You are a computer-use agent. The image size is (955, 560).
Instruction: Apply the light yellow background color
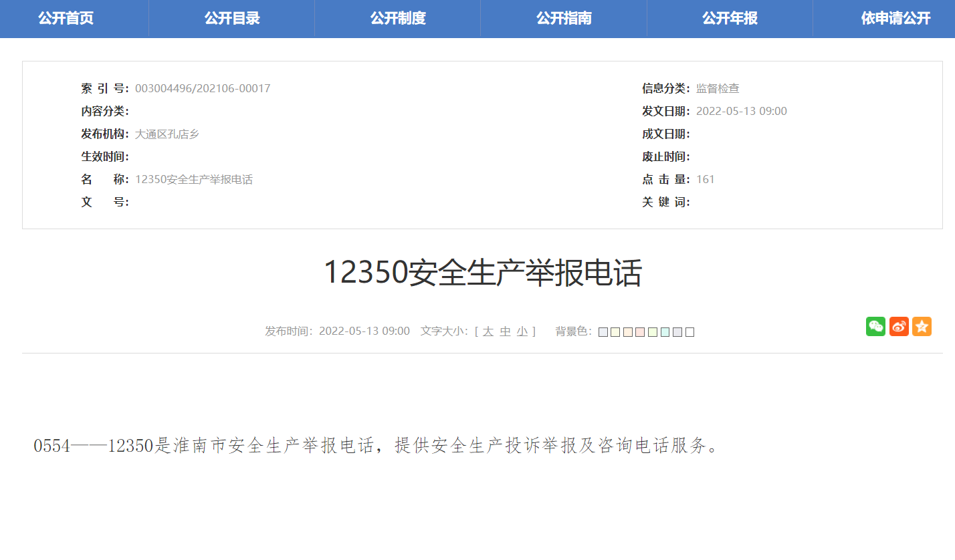(x=615, y=331)
